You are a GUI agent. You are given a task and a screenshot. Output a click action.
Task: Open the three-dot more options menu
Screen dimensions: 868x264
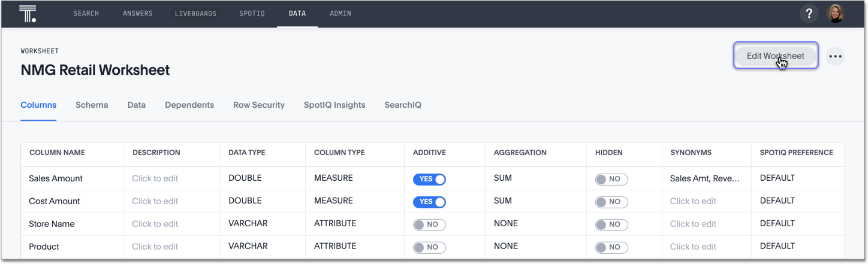point(835,56)
